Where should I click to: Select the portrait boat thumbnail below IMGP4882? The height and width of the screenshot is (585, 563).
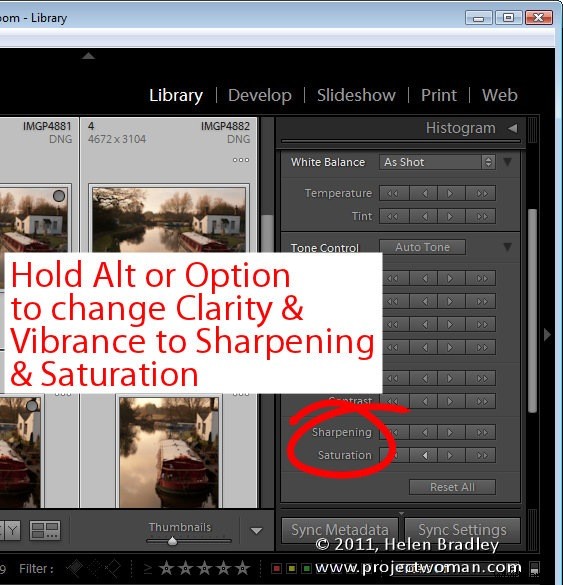coord(169,452)
